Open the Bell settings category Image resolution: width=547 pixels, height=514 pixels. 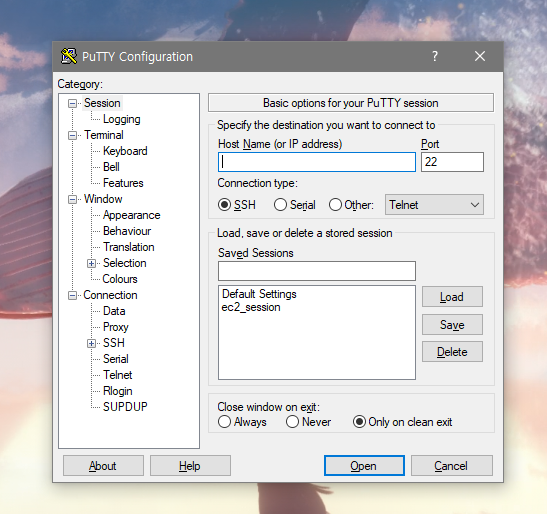111,167
